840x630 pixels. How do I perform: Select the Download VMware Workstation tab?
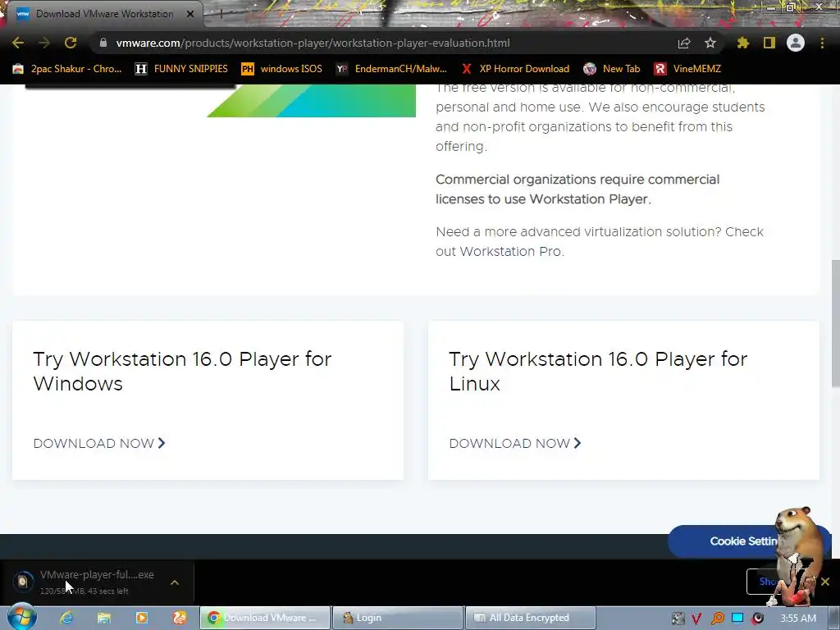tap(104, 14)
